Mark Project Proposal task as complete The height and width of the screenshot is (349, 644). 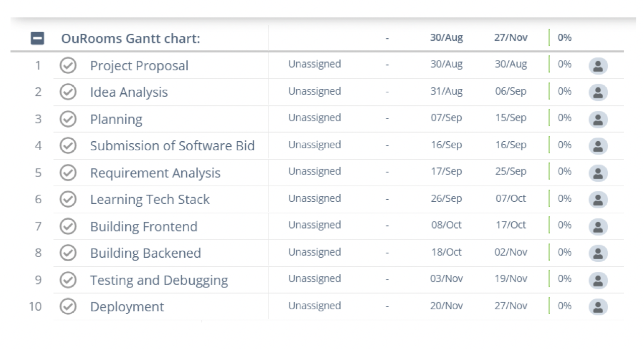tap(68, 66)
